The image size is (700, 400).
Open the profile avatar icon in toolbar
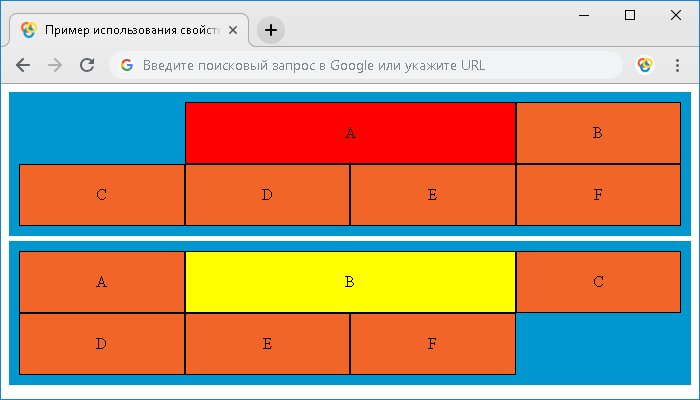point(645,65)
